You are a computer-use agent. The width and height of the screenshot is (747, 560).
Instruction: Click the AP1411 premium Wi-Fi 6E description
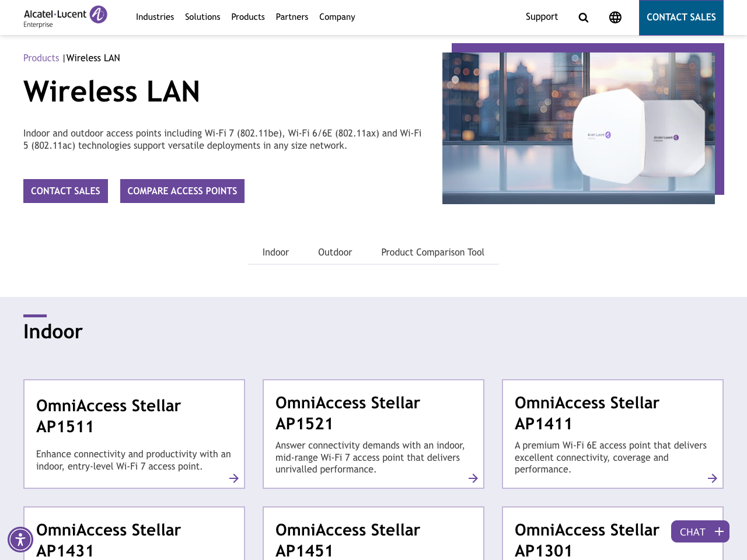click(x=610, y=457)
